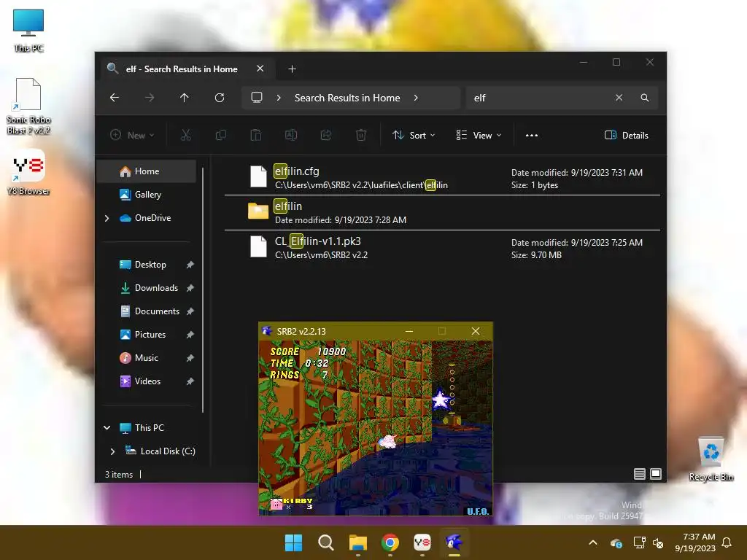This screenshot has width=747, height=560.
Task: Select This PC in the sidebar
Action: click(149, 427)
